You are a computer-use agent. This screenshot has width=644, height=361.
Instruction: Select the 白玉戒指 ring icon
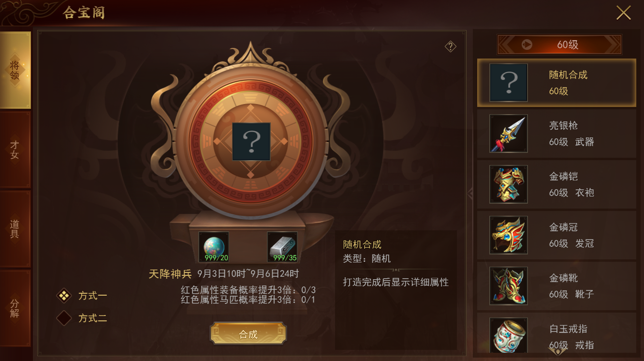click(508, 335)
